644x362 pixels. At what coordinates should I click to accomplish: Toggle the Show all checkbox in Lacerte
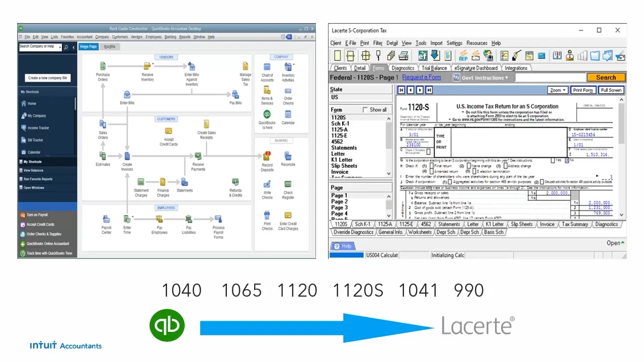point(365,110)
